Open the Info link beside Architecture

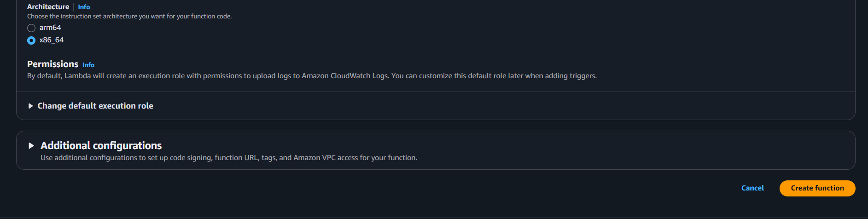84,7
